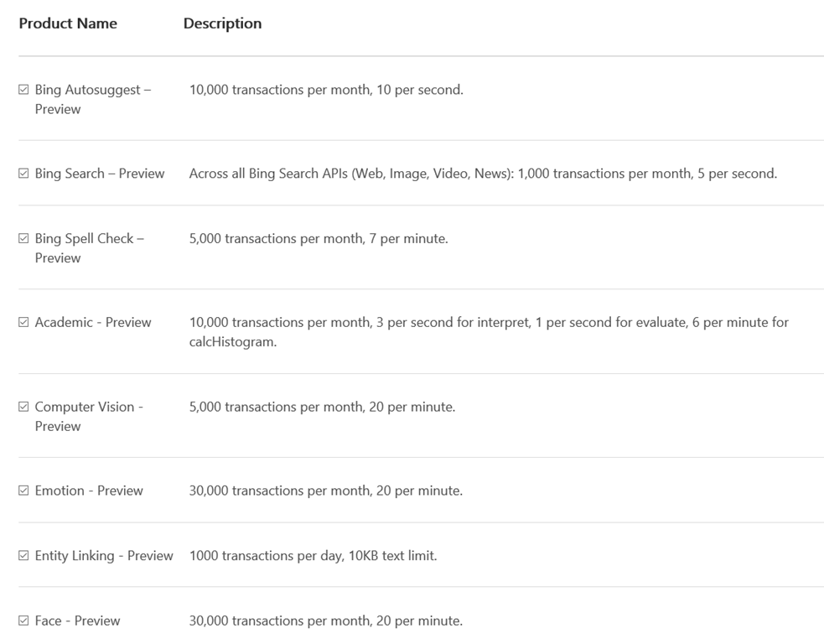Toggle the Bing Spell Check – Preview checkbox

[23, 239]
